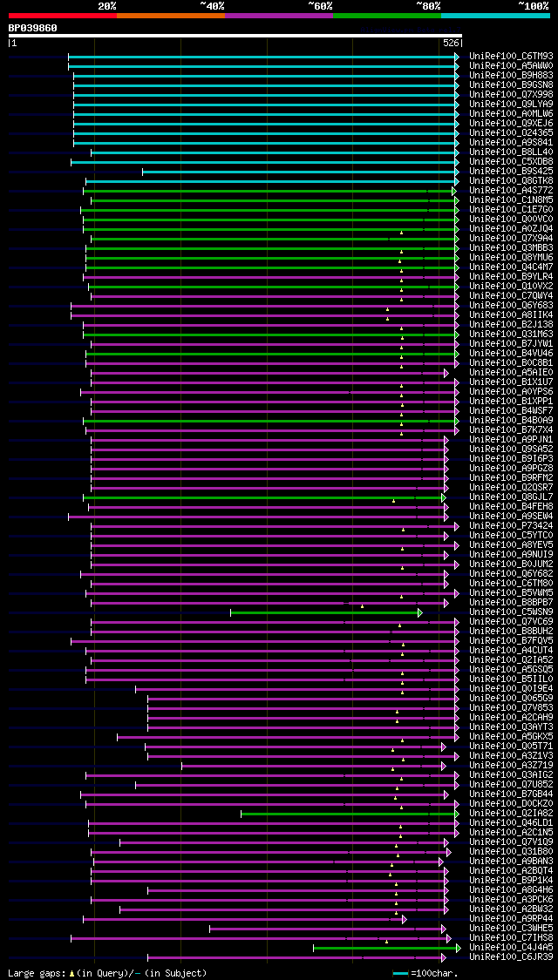Open hit UniRef100_Q8YMU6
The image size is (558, 980).
(x=511, y=258)
